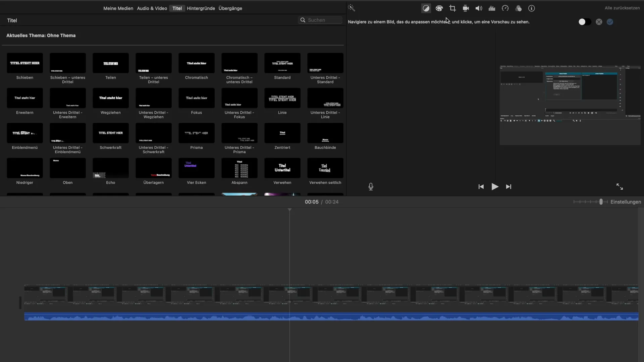
Task: Open the volume speaker icon
Action: (x=479, y=8)
